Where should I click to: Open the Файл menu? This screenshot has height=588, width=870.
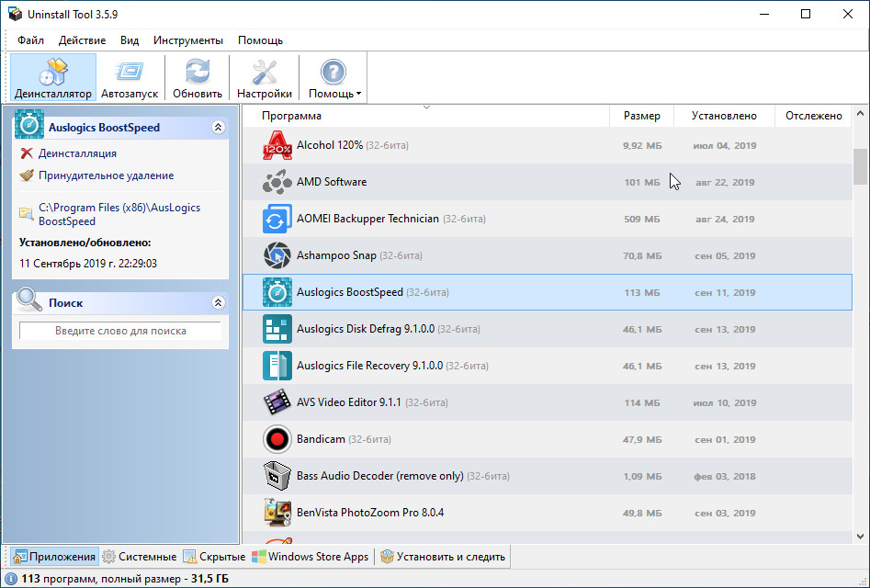[30, 40]
